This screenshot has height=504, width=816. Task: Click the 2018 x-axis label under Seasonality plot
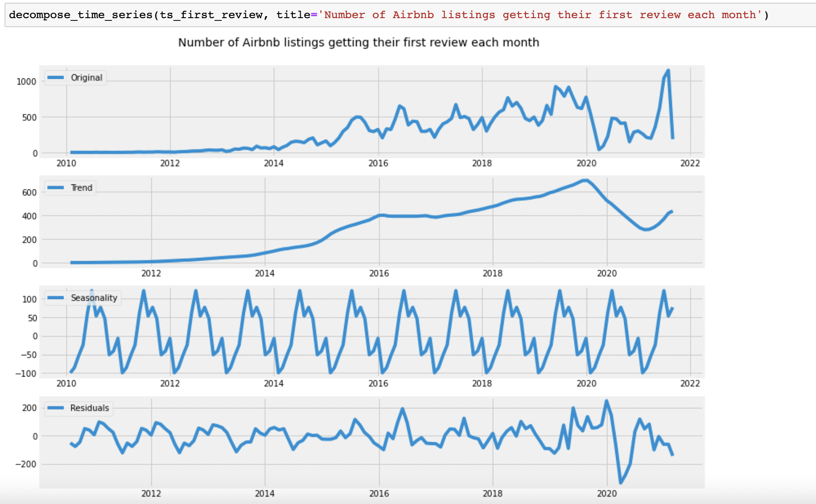tap(482, 383)
